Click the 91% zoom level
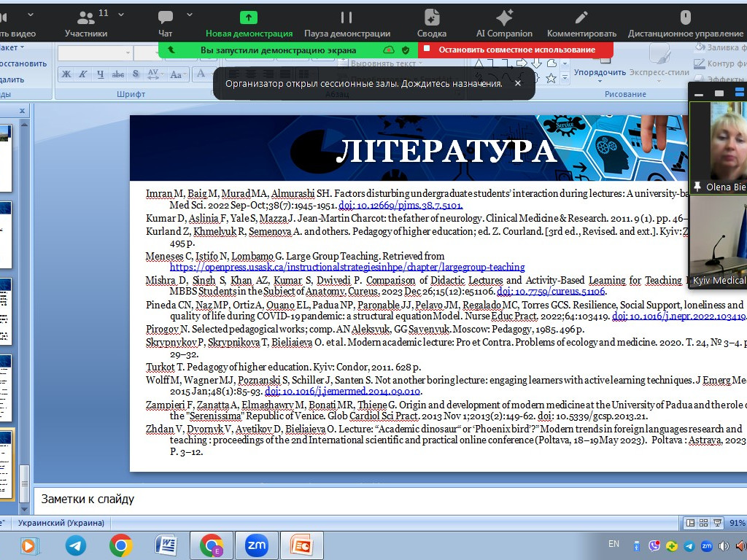This screenshot has width=747, height=560. click(737, 523)
